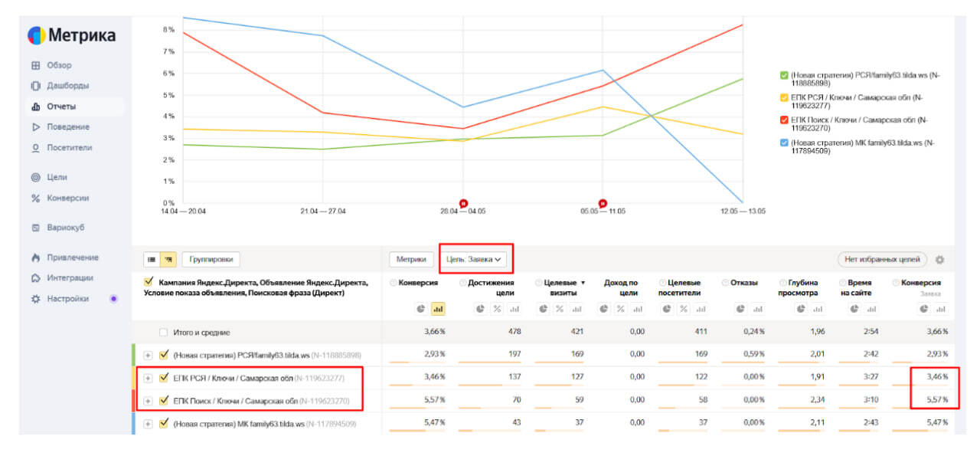Switch to flat list view icon
The width and height of the screenshot is (980, 456).
point(152,260)
